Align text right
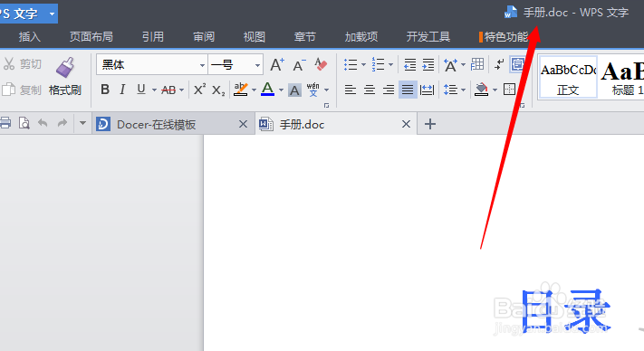 click(x=389, y=90)
